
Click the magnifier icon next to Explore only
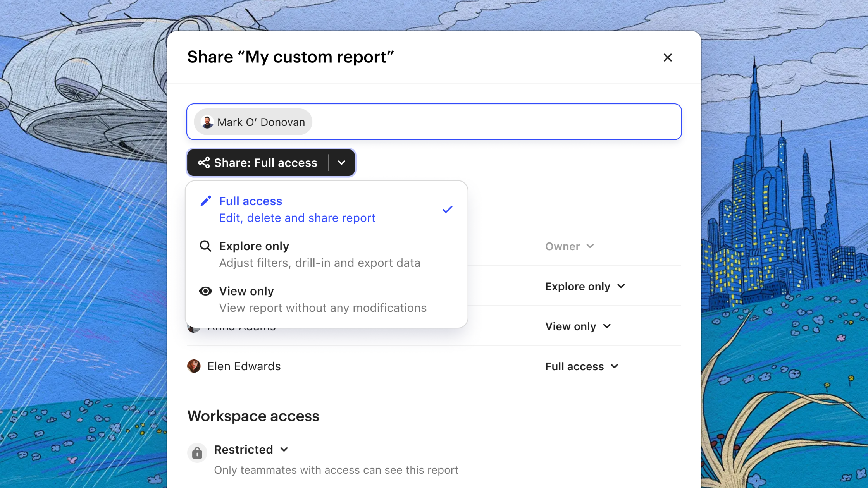205,246
